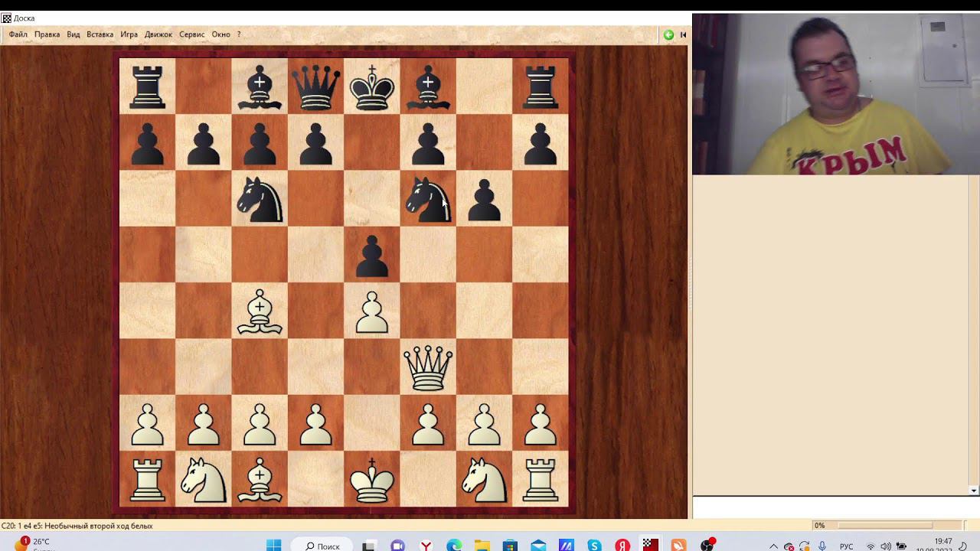Launch Microsoft Edge from the taskbar
Viewport: 980px width, 551px height.
(454, 546)
